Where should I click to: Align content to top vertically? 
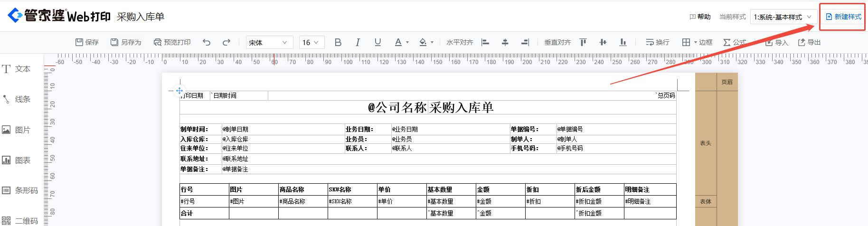(583, 42)
